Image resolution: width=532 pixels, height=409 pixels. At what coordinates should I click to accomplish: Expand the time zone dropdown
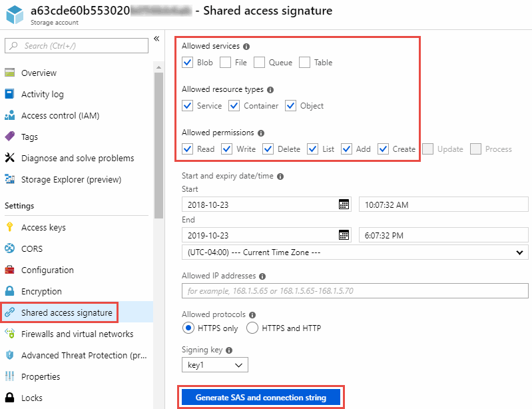click(355, 252)
